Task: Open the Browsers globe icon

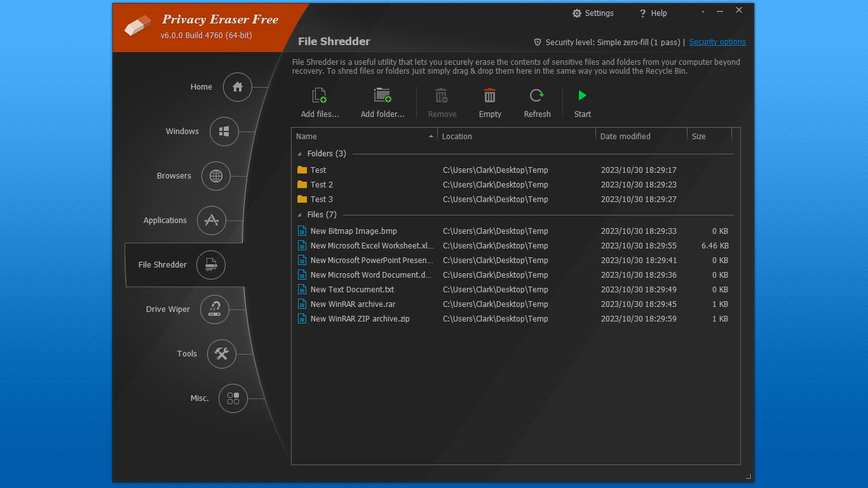Action: pyautogui.click(x=215, y=176)
